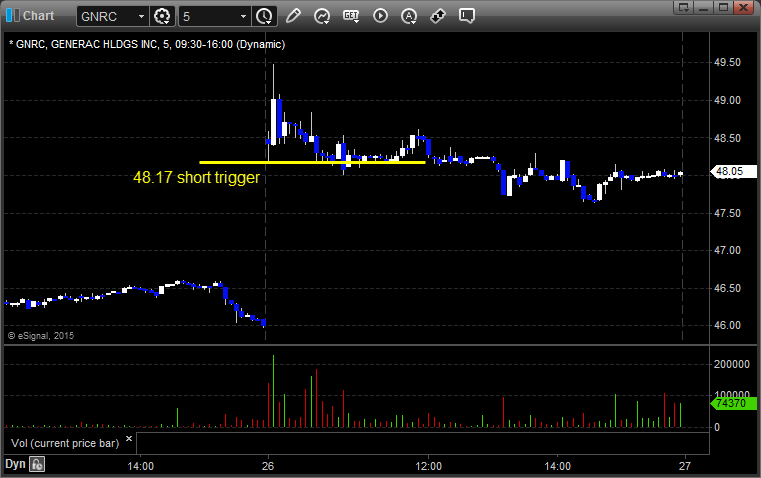Screen dimensions: 761x478
Task: Open the studies chart-line menu
Action: click(x=322, y=16)
